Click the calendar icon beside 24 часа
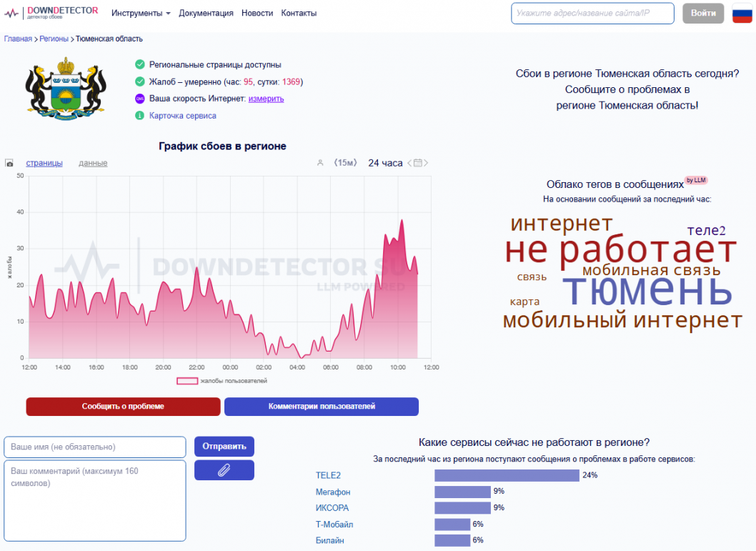The height and width of the screenshot is (551, 756). [418, 163]
